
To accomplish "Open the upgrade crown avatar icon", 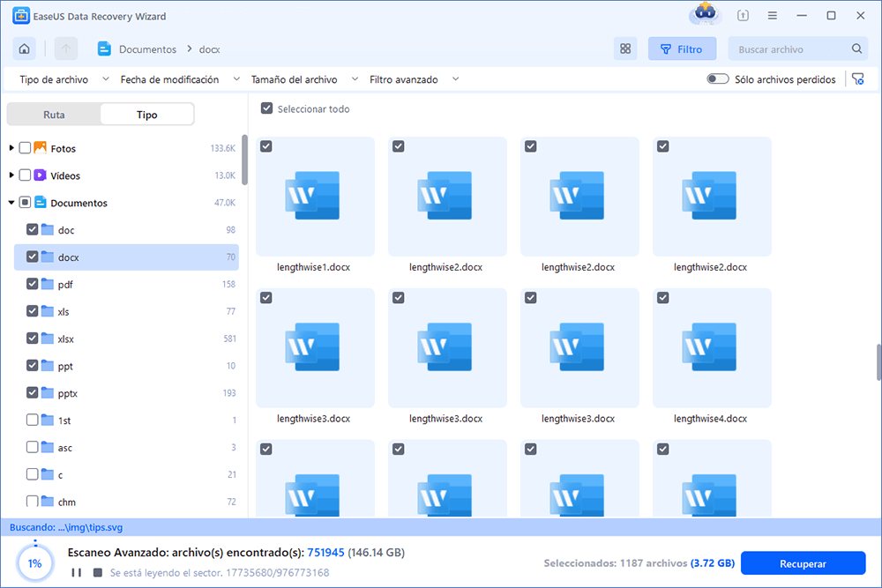I will tap(705, 13).
